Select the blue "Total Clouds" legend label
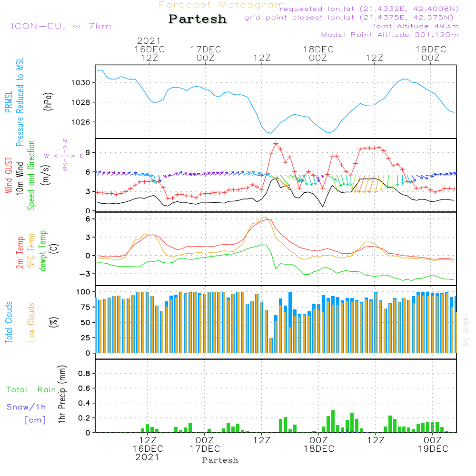Image resolution: width=476 pixels, height=476 pixels. click(x=9, y=322)
